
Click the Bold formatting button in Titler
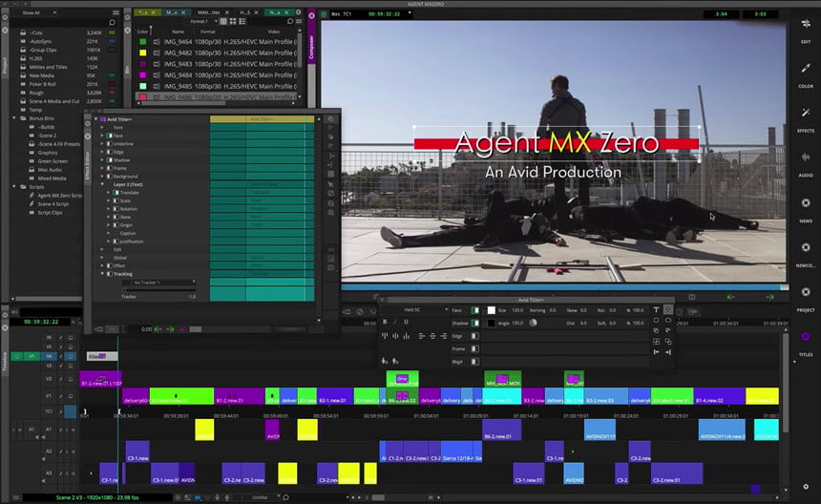coord(385,323)
